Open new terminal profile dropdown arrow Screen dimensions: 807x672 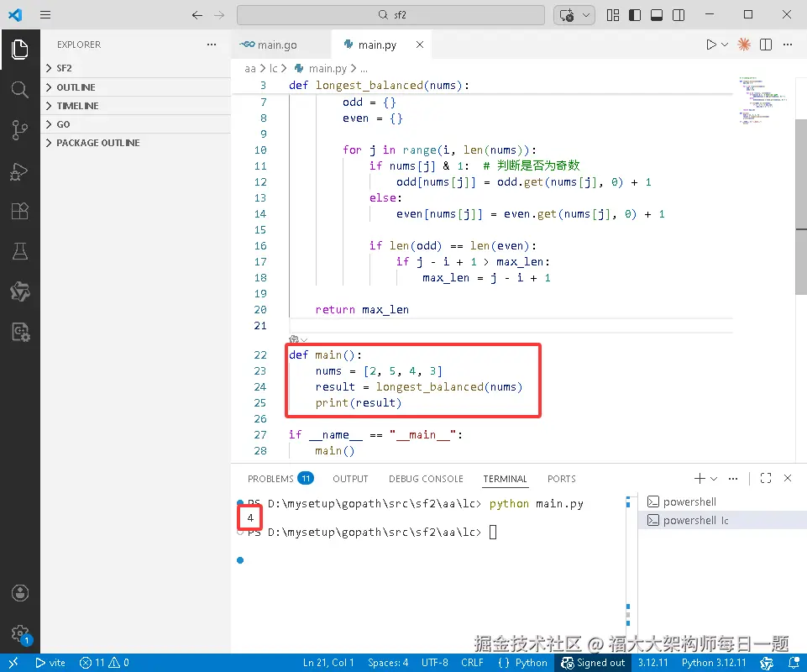(x=714, y=479)
